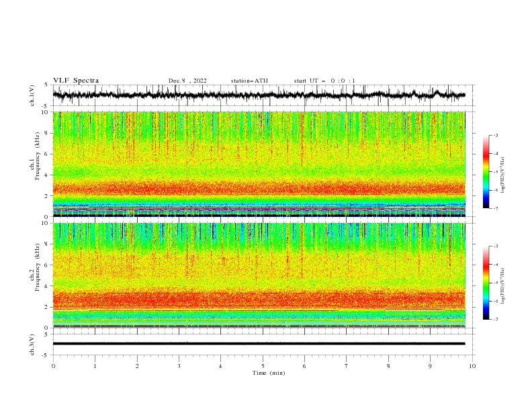Click time axis tick label "10"
This screenshot has width=532, height=411.
[472, 366]
